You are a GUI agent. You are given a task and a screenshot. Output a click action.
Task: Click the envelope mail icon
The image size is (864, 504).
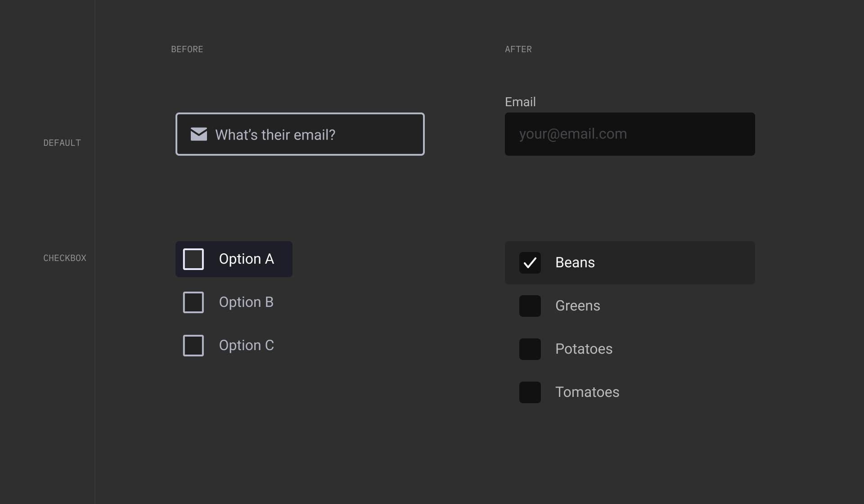(198, 134)
